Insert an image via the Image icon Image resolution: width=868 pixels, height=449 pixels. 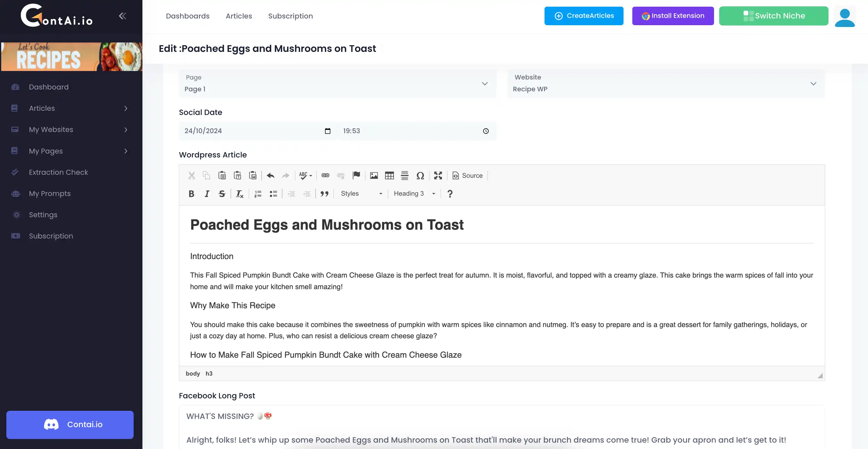point(374,175)
